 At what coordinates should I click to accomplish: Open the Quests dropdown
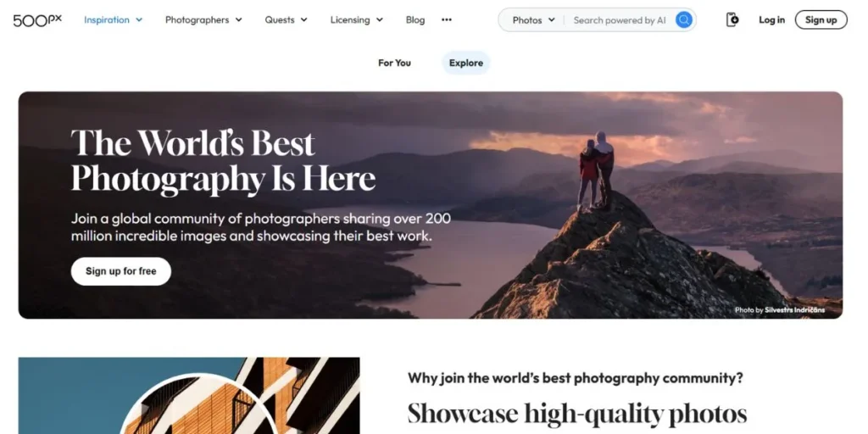click(x=286, y=20)
